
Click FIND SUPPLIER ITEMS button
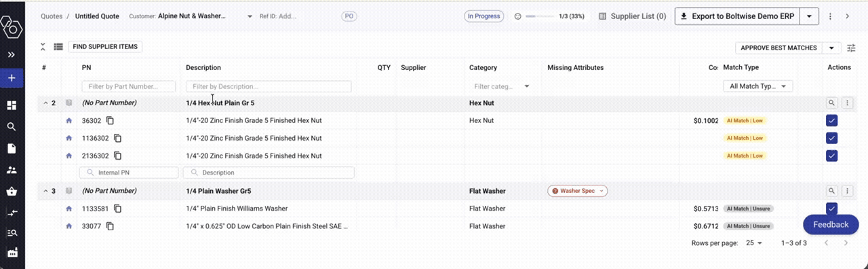pos(105,47)
